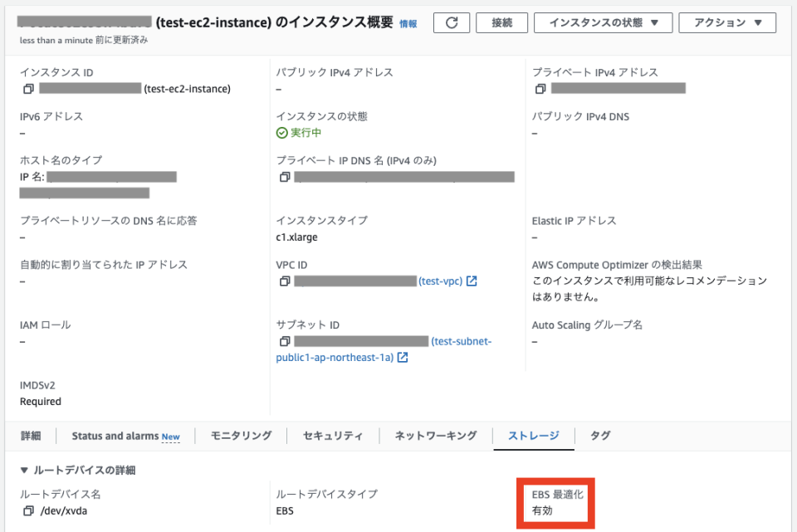The height and width of the screenshot is (532, 797).
Task: Refresh the instance overview
Action: pos(452,22)
